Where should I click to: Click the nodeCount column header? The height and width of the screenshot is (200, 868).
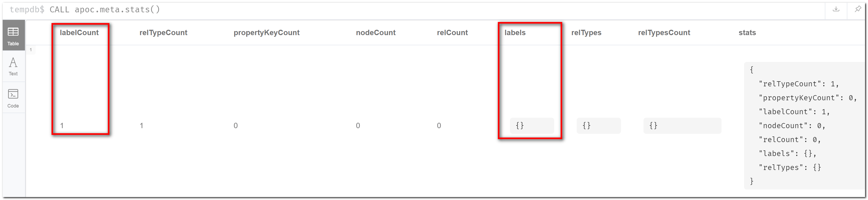point(375,32)
